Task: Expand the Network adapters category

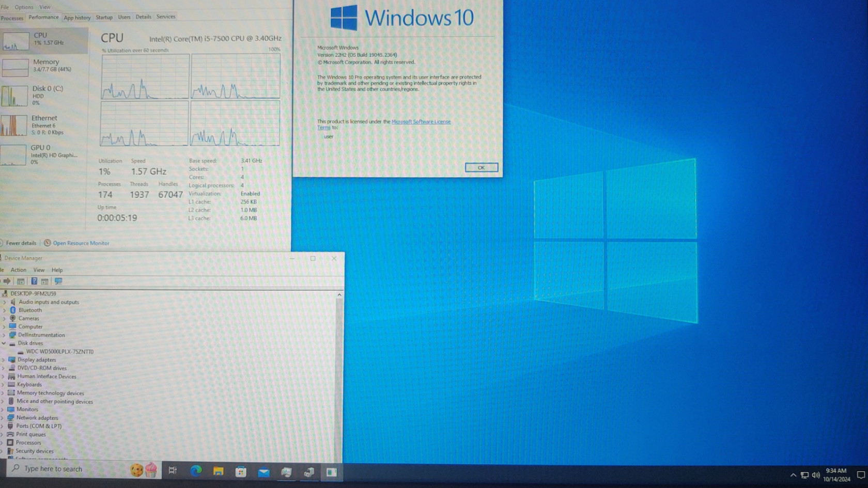Action: (3, 418)
